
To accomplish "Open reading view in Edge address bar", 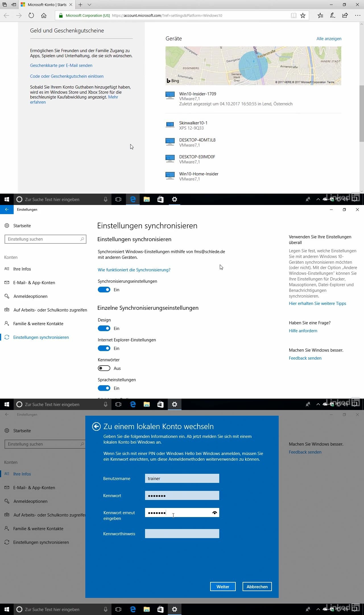I will coord(294,16).
